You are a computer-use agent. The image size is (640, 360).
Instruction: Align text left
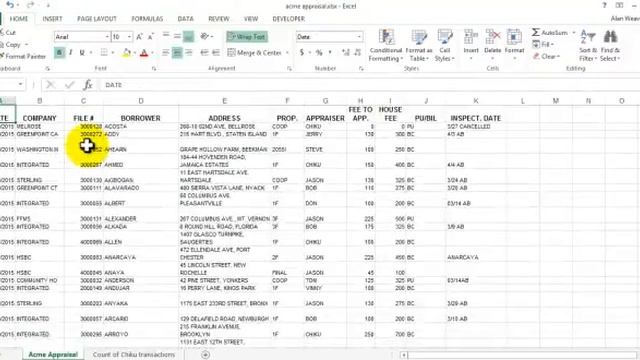(x=166, y=53)
